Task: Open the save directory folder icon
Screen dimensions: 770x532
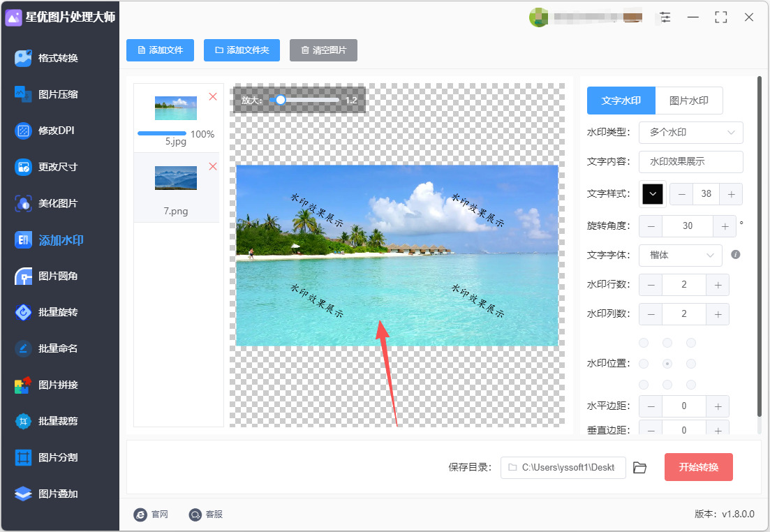Action: coord(639,468)
